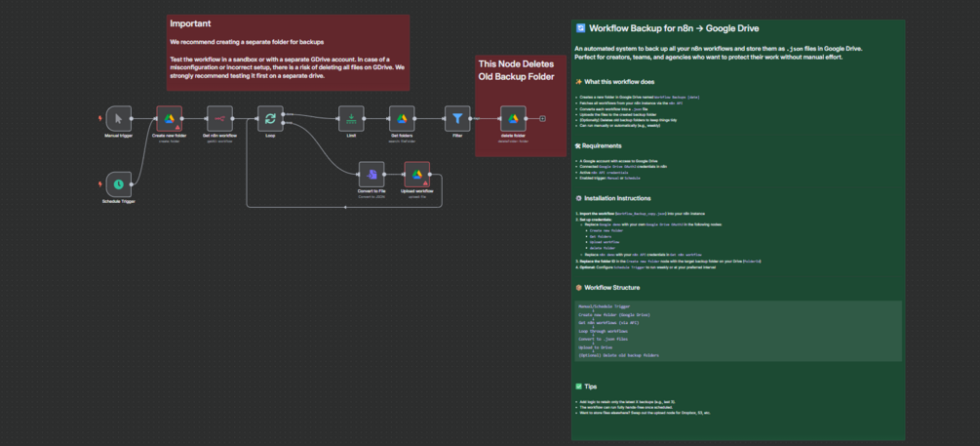Image resolution: width=980 pixels, height=446 pixels.
Task: Select the Manual trigger node icon
Action: (x=119, y=118)
